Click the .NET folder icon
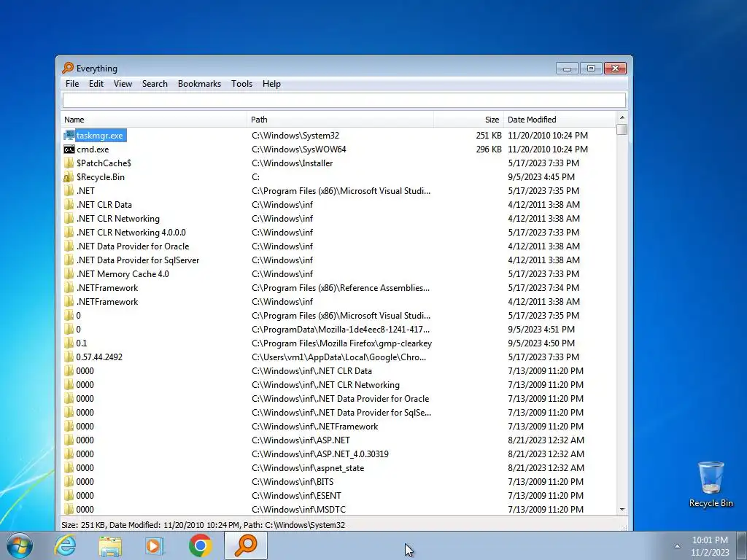This screenshot has height=560, width=747. tap(69, 191)
